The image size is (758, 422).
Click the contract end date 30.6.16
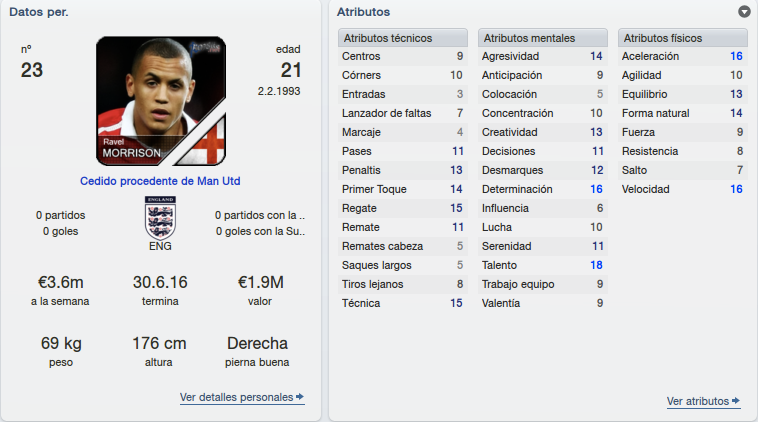coord(160,282)
